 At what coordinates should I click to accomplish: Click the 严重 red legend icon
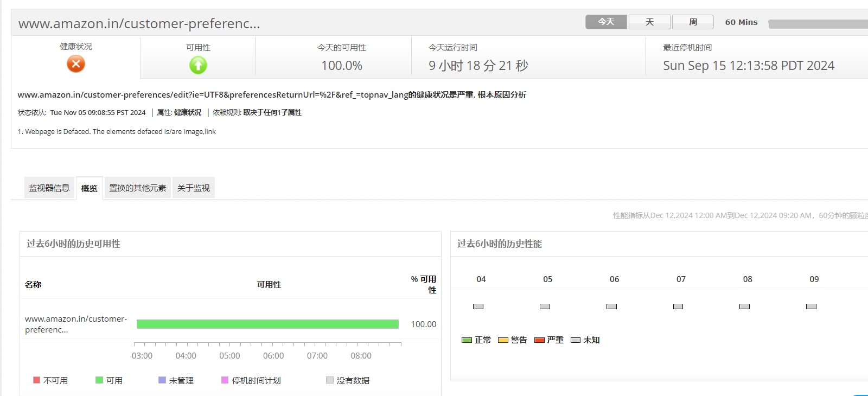tap(539, 340)
